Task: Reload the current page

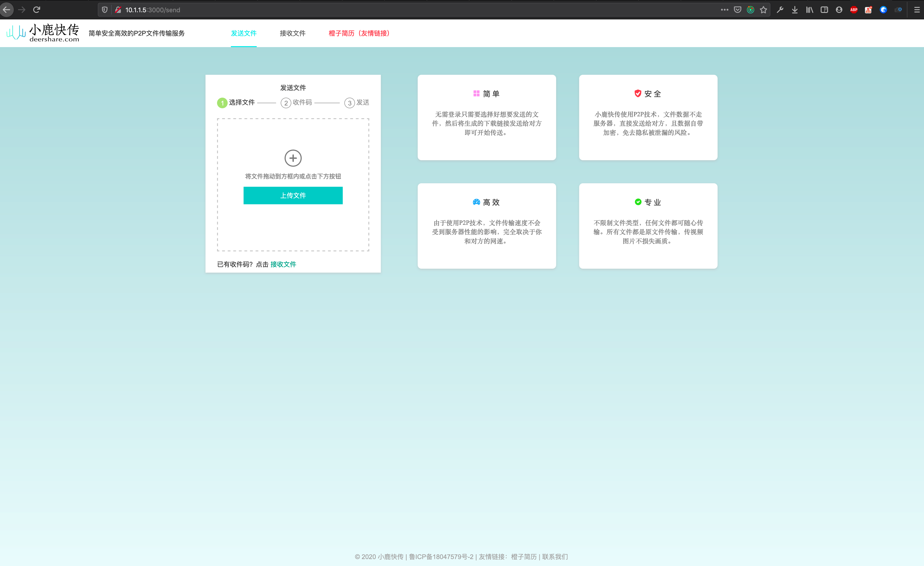Action: 36,10
